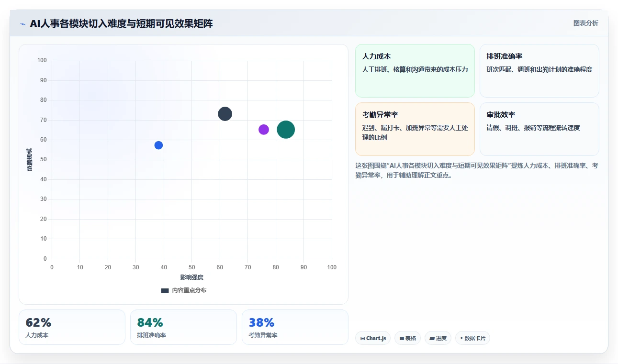The image size is (618, 364).
Task: Select the 38% 考勤异常率 stat card
Action: [295, 327]
